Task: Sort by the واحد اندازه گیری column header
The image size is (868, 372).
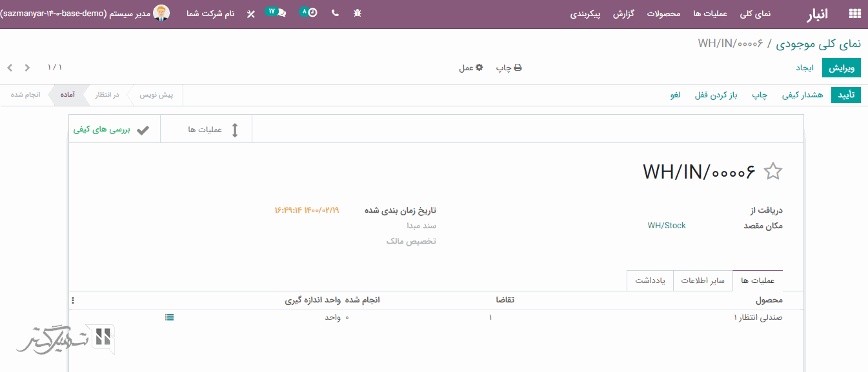Action: click(313, 300)
